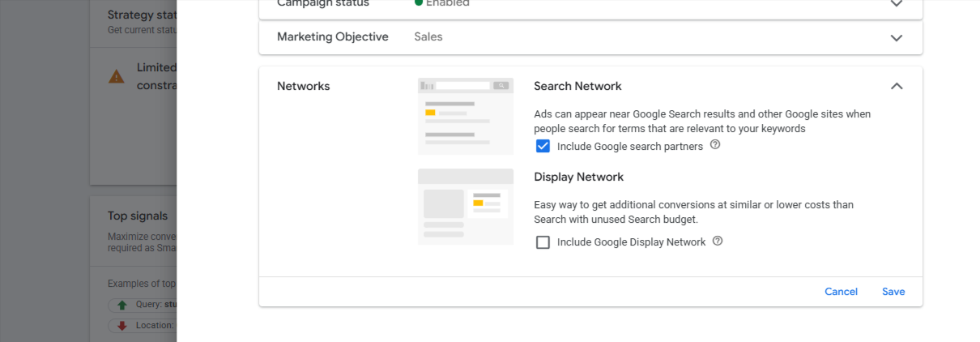Screen dimensions: 980x342
Task: Click red down arrow next to Location
Action: coord(122,325)
